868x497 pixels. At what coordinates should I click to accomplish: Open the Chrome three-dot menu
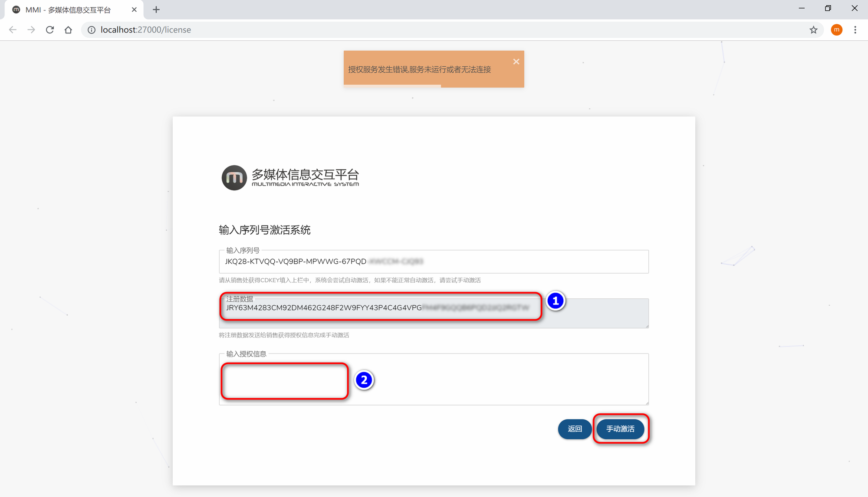pos(855,30)
